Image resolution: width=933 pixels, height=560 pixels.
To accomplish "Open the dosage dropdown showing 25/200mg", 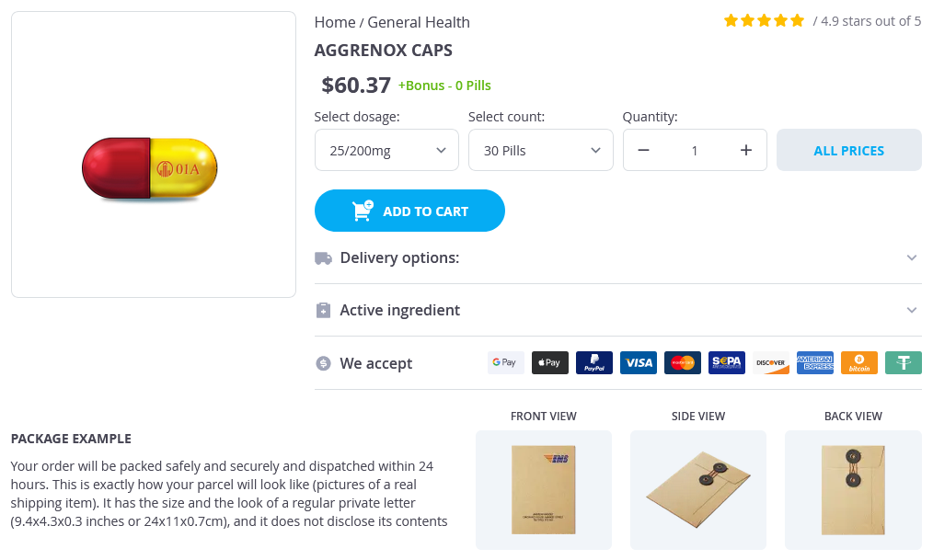I will 386,151.
